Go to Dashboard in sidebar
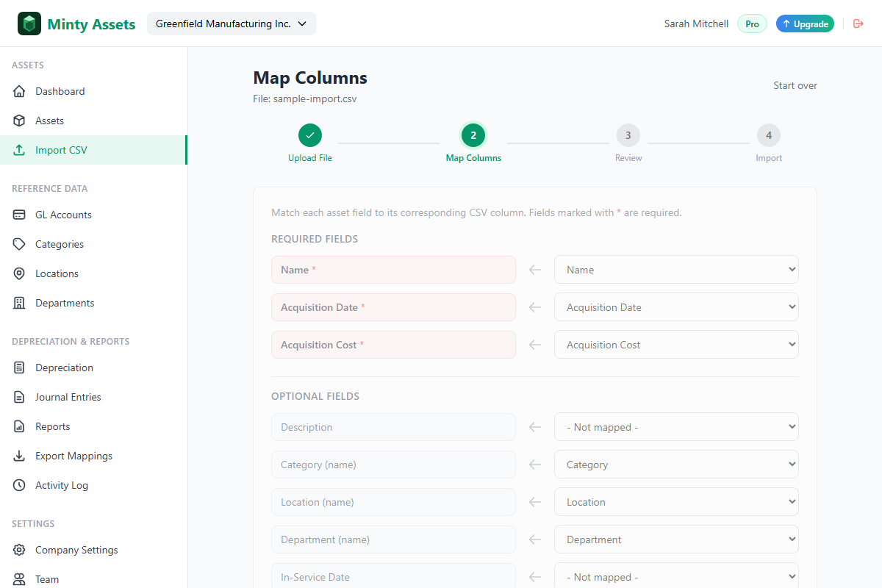 [x=93, y=91]
